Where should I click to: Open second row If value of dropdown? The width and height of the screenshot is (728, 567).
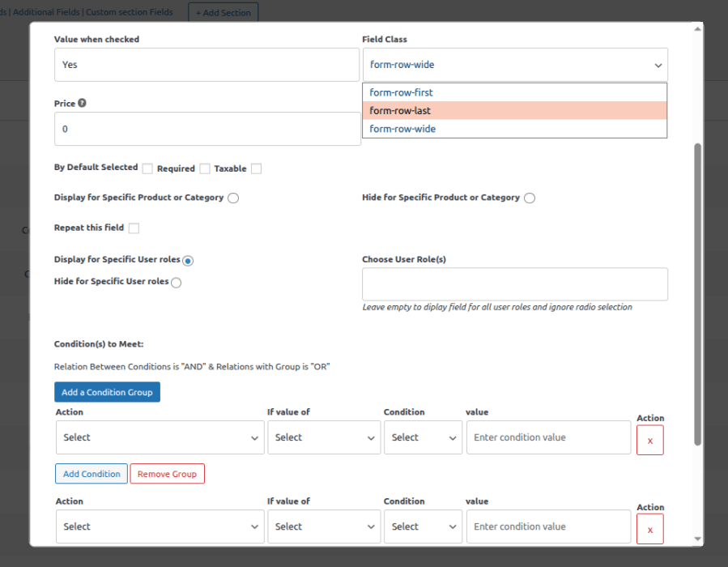click(x=324, y=526)
